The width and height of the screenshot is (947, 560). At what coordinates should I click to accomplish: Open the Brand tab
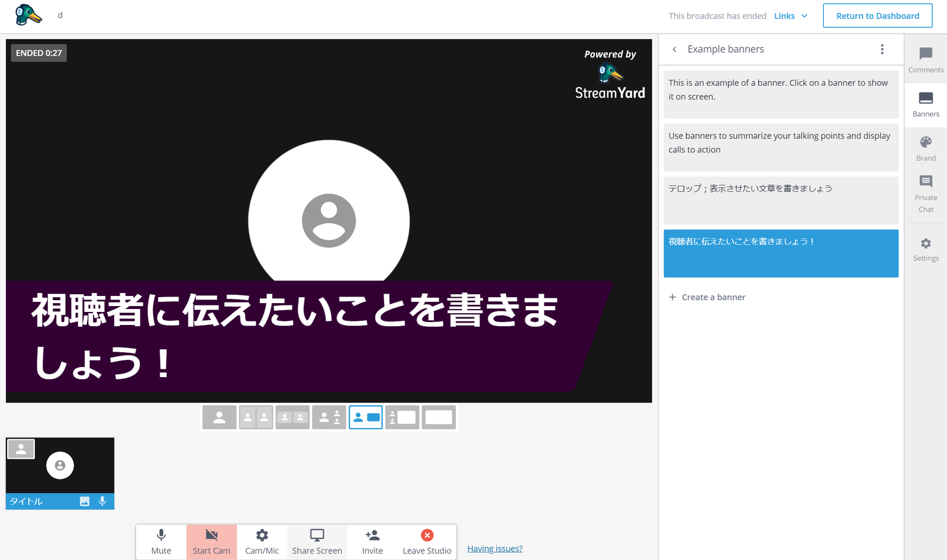coord(926,149)
